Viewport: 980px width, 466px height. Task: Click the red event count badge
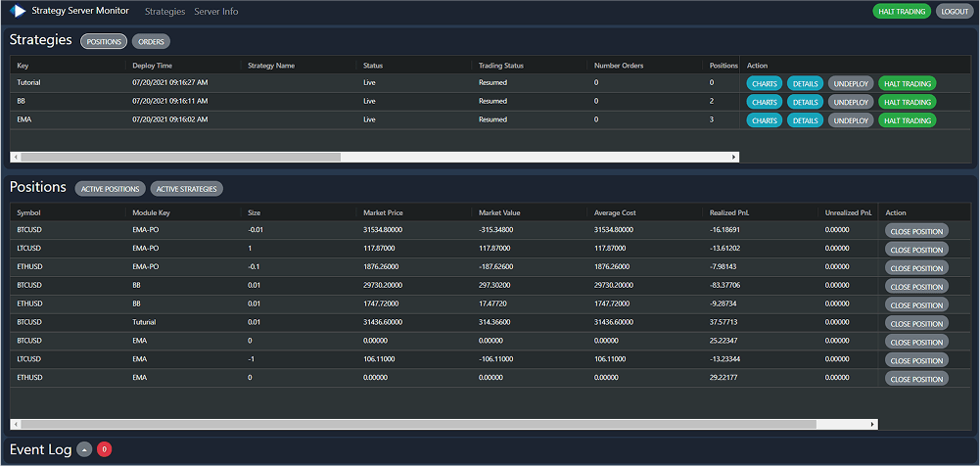point(105,449)
